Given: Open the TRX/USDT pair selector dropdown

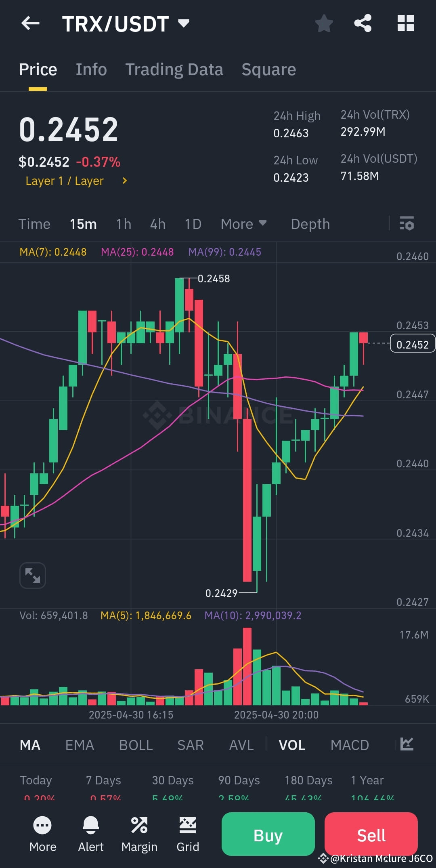Looking at the screenshot, I should coord(125,23).
